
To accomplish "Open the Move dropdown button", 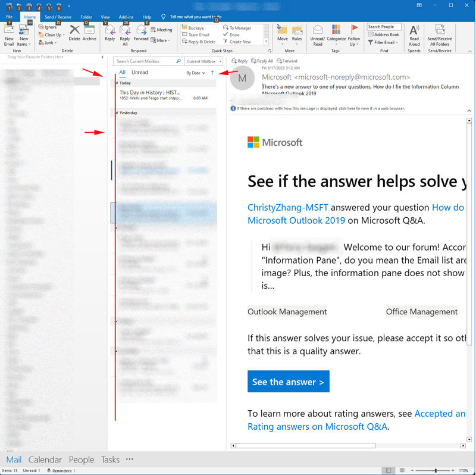I will click(x=282, y=36).
